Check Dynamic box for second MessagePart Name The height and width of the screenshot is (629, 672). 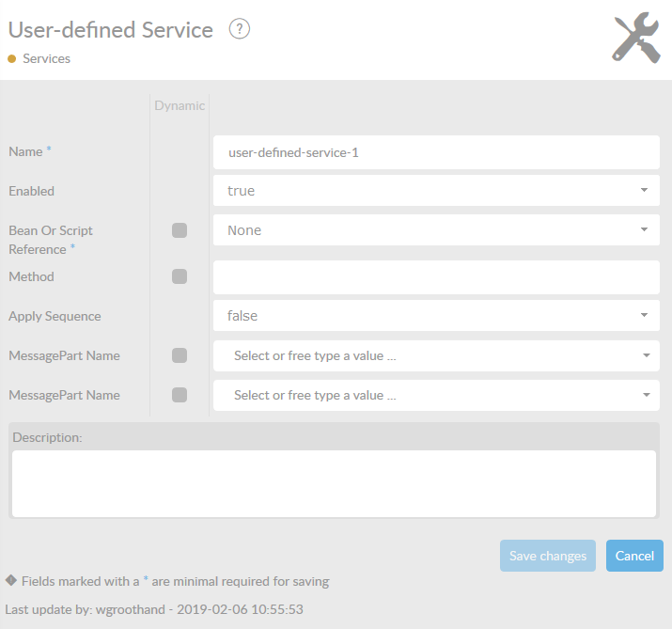[180, 395]
